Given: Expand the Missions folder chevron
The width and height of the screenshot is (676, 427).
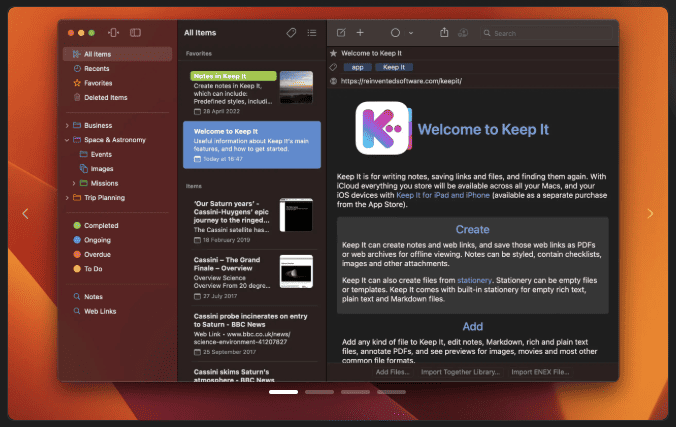Looking at the screenshot, I should pyautogui.click(x=74, y=183).
